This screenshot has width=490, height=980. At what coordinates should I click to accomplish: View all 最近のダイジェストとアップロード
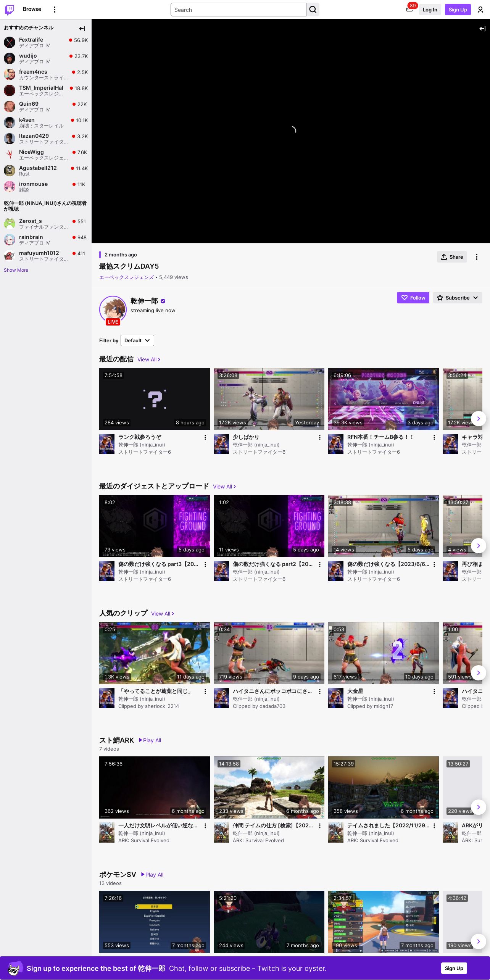click(224, 487)
